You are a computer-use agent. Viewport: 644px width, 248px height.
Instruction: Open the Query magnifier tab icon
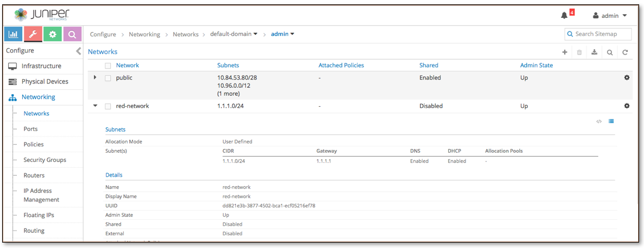pos(72,35)
